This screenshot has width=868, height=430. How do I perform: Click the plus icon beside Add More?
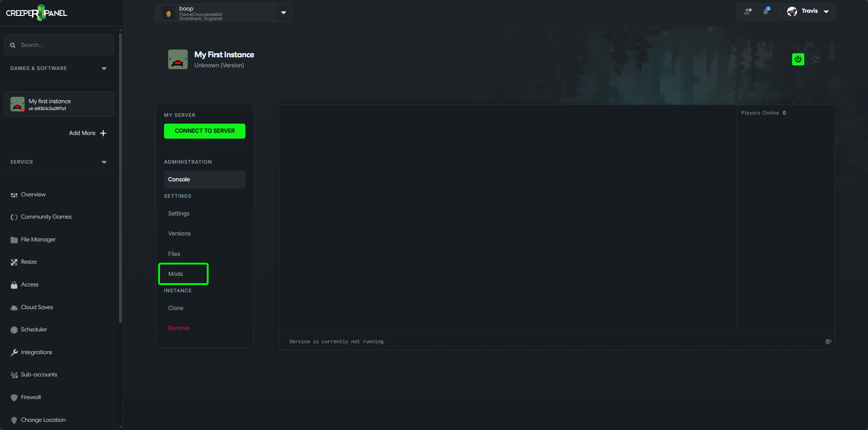tap(103, 133)
